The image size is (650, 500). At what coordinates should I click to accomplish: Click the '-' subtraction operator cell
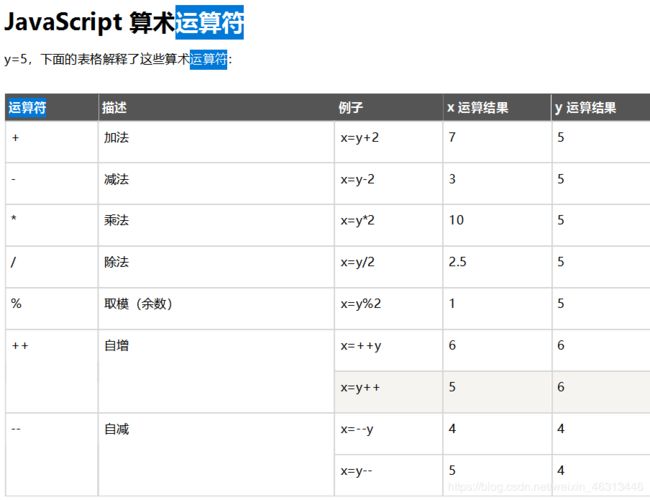point(52,184)
